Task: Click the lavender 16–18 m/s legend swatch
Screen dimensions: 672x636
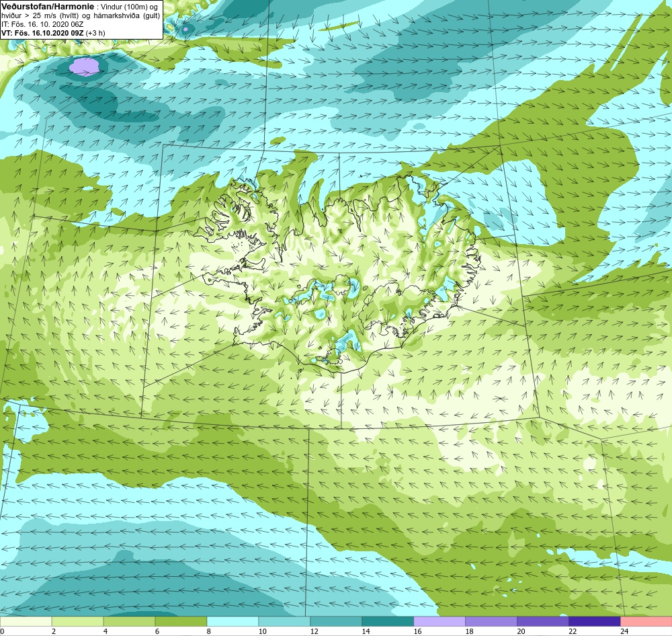Action: 439,621
